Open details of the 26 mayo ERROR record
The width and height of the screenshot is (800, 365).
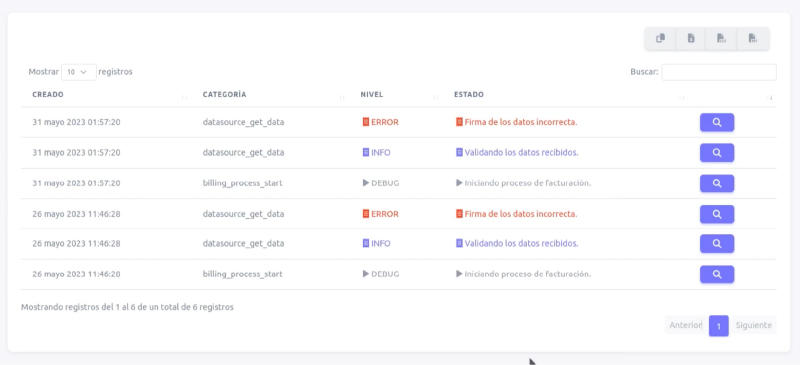(717, 214)
